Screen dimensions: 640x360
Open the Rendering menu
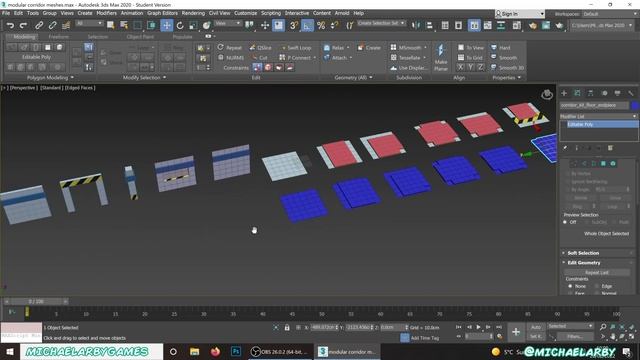(193, 13)
